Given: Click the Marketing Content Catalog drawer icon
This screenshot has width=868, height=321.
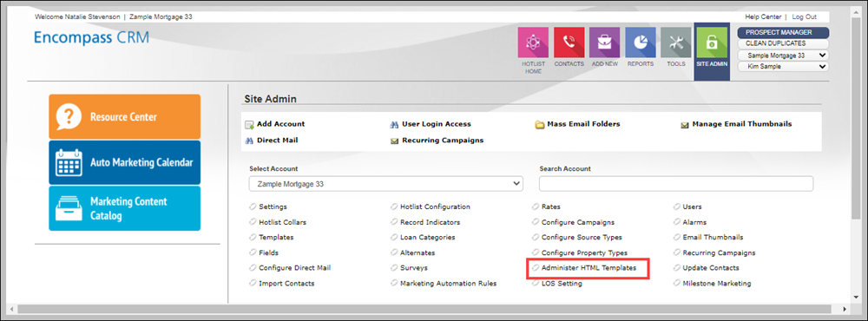Looking at the screenshot, I should coord(69,208).
